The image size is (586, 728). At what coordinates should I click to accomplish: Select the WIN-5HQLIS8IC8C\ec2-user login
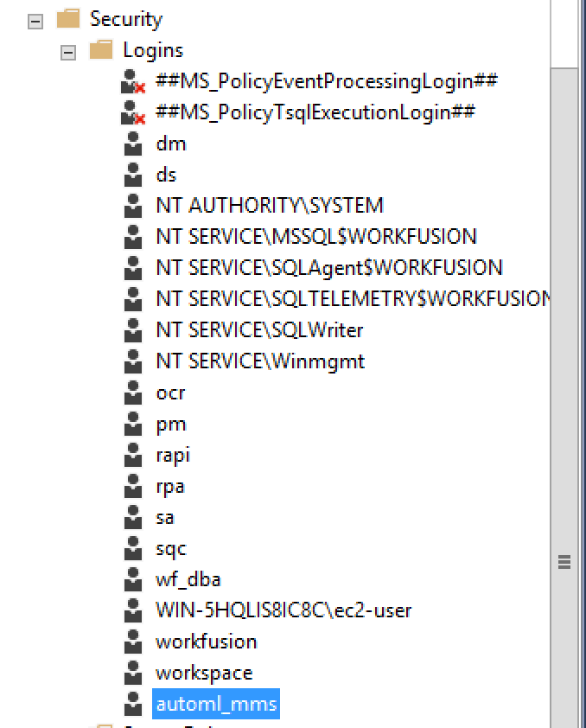[283, 610]
